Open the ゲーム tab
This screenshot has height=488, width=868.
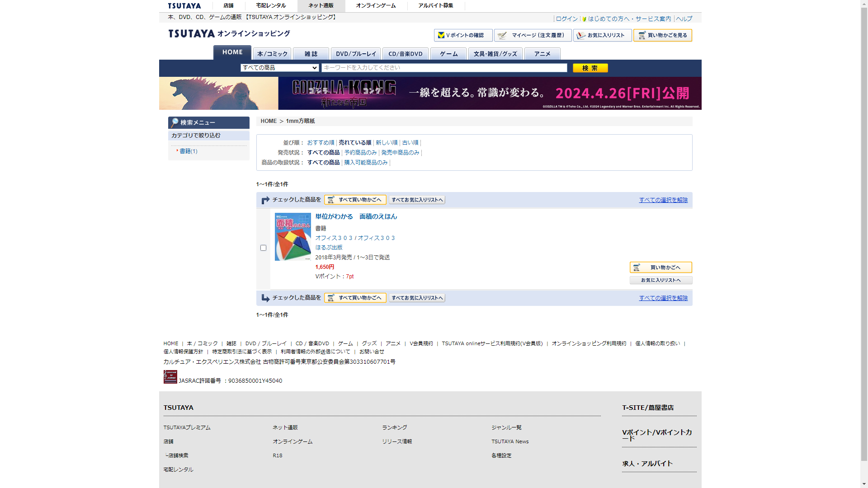click(448, 54)
